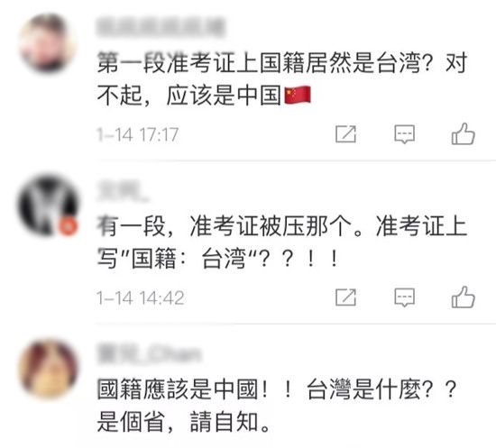Select the comment starting with 有一段，准考证被压

pos(282,242)
